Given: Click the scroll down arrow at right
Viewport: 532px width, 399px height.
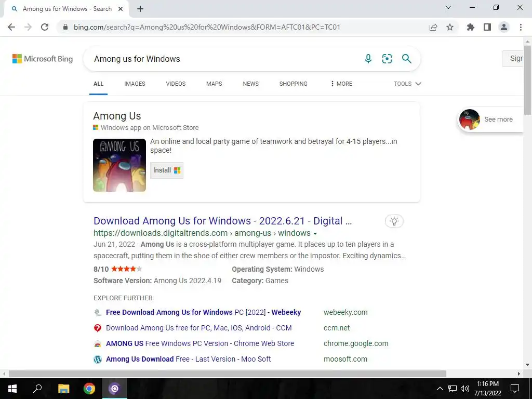Looking at the screenshot, I should pos(528,365).
